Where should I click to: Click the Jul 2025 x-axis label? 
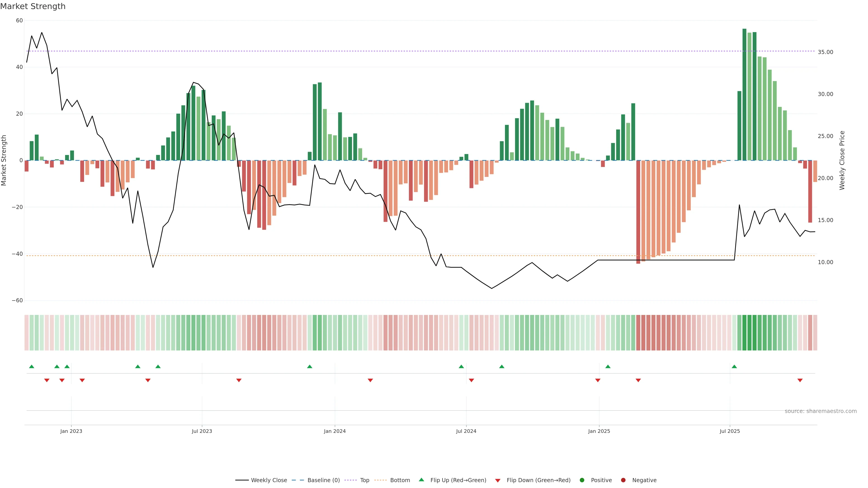(729, 431)
